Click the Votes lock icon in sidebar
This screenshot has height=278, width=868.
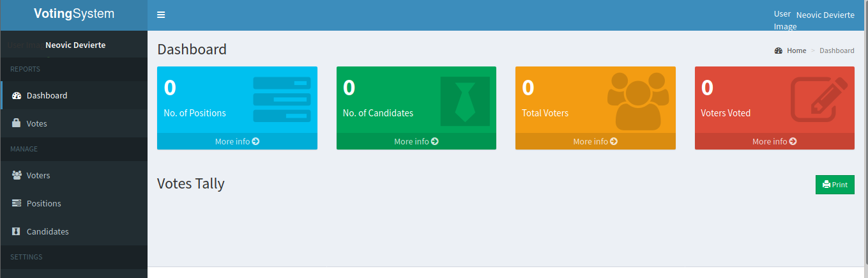(17, 123)
